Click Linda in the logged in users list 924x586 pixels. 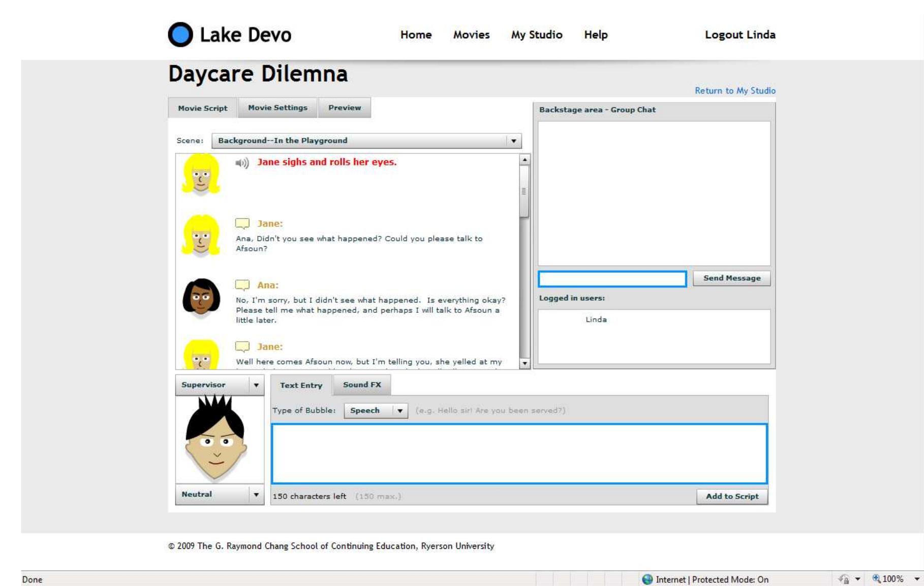tap(596, 319)
